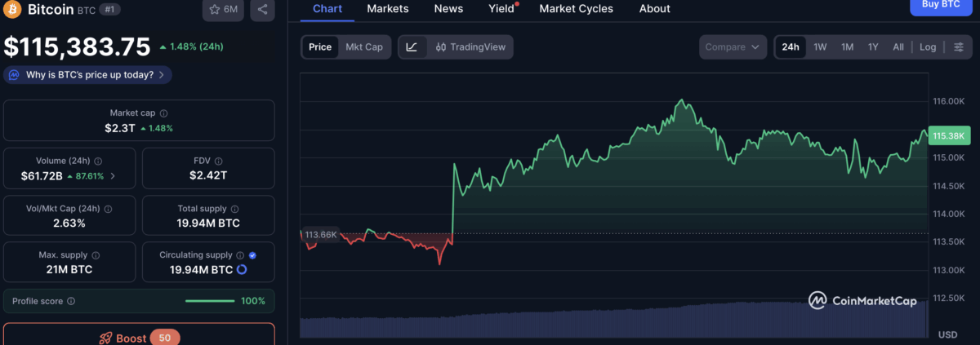Switch chart to Mkt Cap view
The width and height of the screenshot is (980, 345).
[364, 47]
